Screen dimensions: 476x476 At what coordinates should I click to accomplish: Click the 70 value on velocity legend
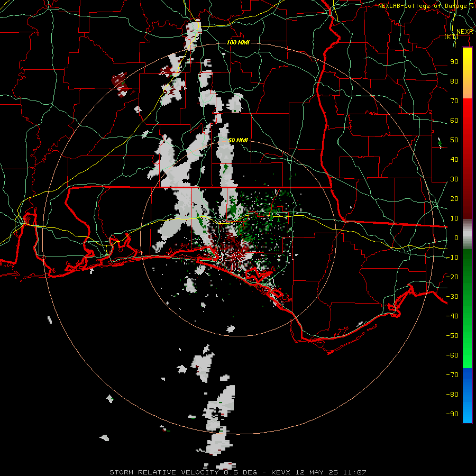[x=454, y=101]
